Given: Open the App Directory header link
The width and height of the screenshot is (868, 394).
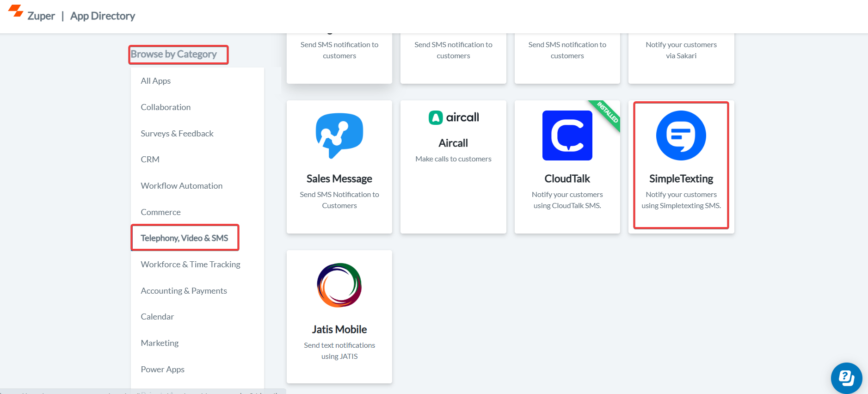Looking at the screenshot, I should [x=103, y=16].
